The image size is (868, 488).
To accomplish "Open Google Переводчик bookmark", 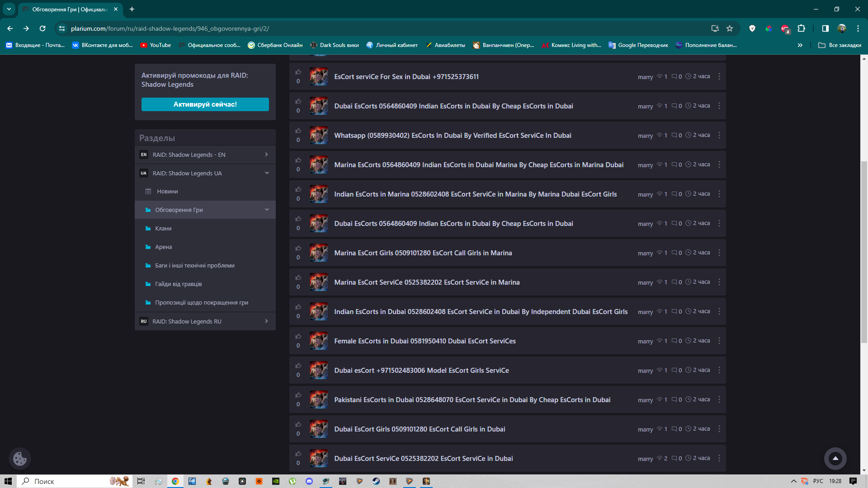I will [x=638, y=45].
